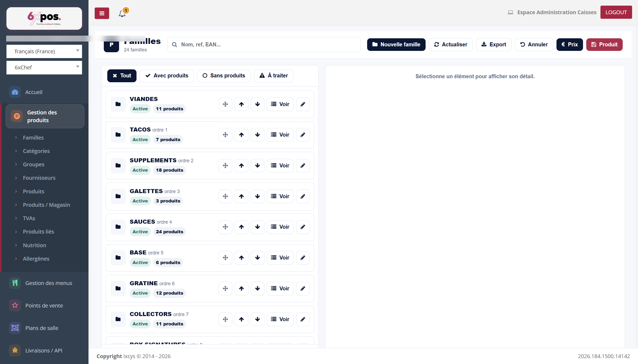The width and height of the screenshot is (638, 364).
Task: Open the notification bell
Action: click(122, 13)
